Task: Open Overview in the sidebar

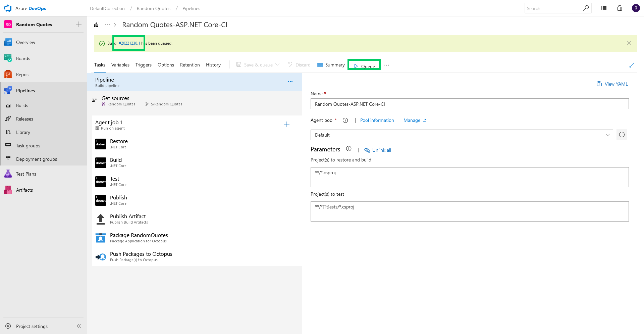Action: (x=44, y=42)
